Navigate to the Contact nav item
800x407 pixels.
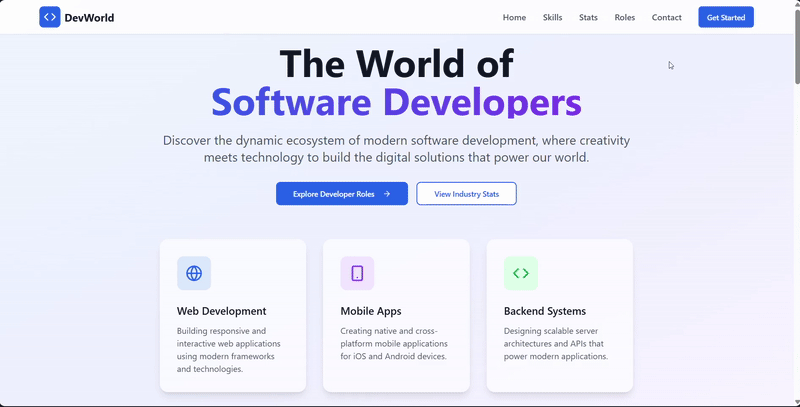pyautogui.click(x=666, y=17)
